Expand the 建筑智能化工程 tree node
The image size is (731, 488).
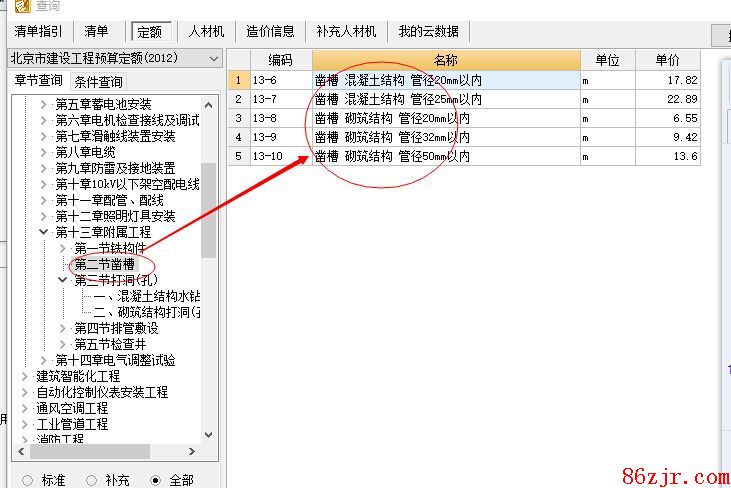pyautogui.click(x=25, y=376)
